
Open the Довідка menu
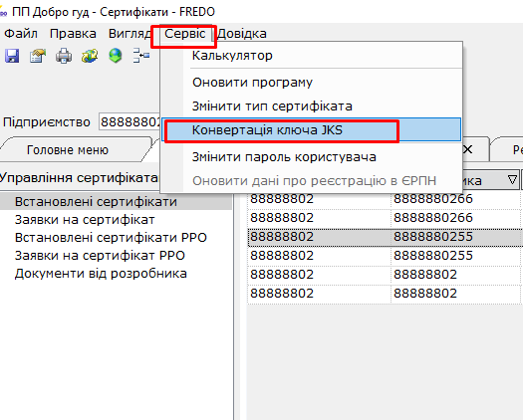click(x=242, y=34)
